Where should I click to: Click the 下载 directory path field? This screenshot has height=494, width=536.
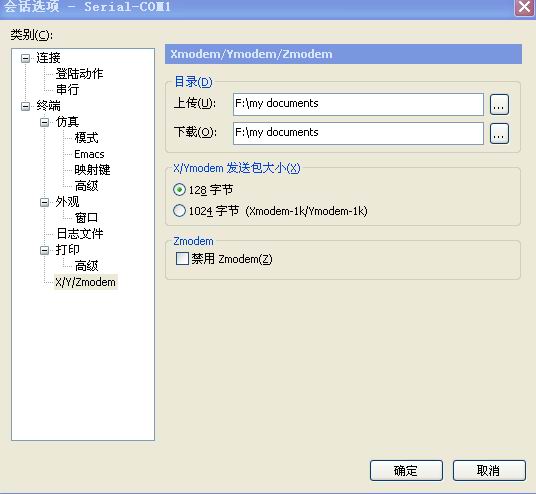pyautogui.click(x=358, y=133)
